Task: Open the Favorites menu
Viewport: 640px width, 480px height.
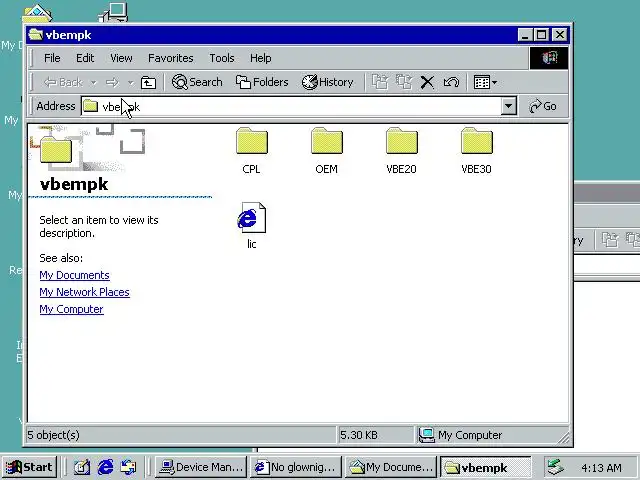Action: (x=171, y=58)
